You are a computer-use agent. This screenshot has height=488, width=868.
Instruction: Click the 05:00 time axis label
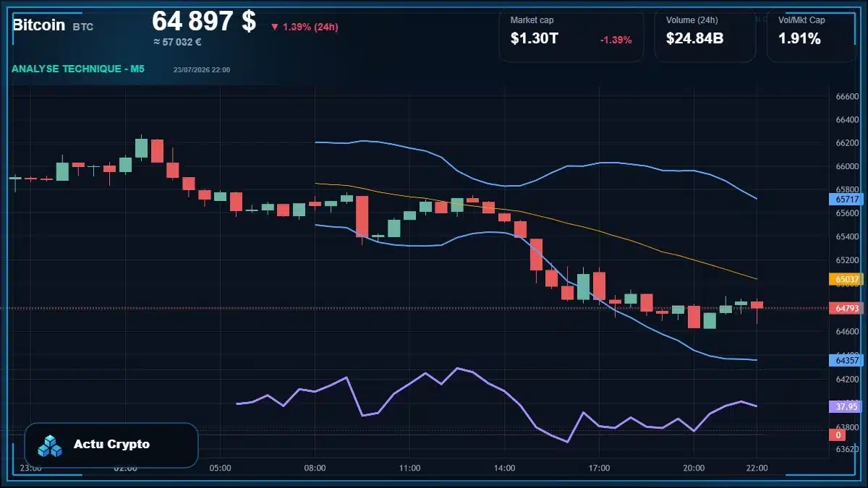coord(220,468)
